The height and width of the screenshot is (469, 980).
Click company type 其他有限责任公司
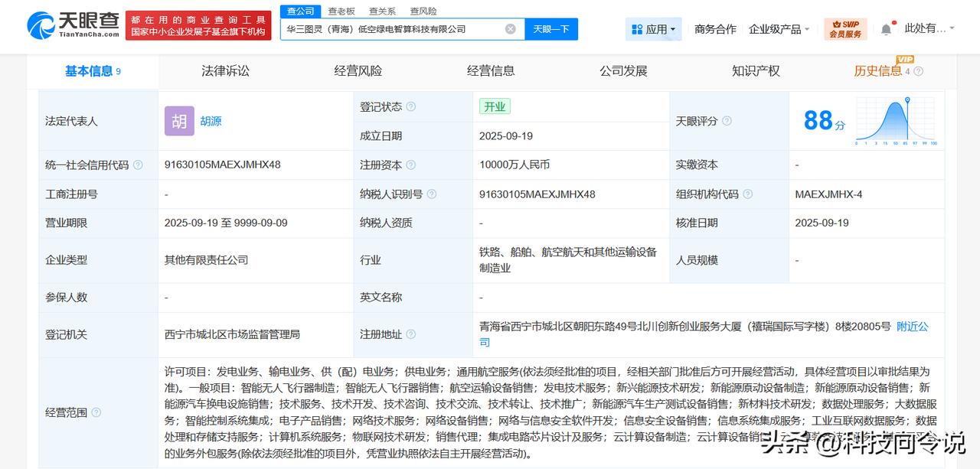pos(207,260)
